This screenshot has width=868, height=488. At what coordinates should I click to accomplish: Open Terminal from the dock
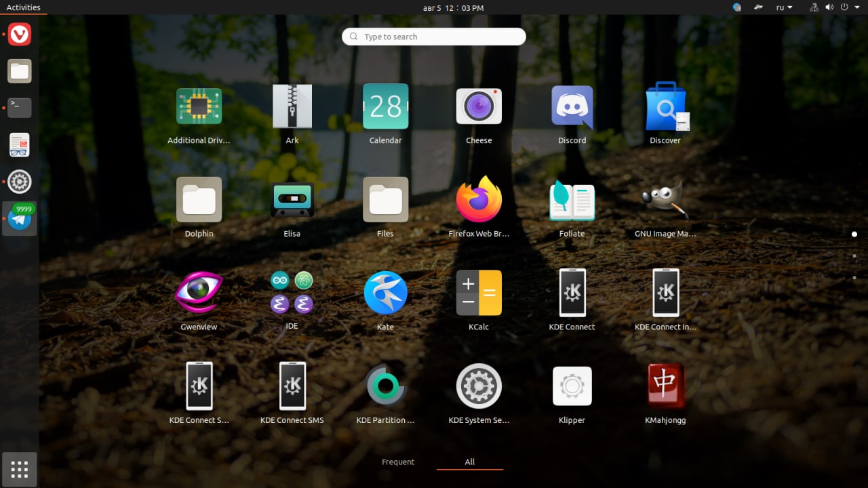coord(20,108)
